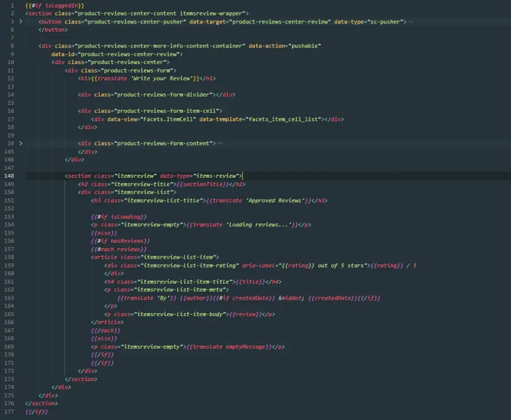Click the '{{/each}}' block closer
The image size is (511, 420).
106,331
